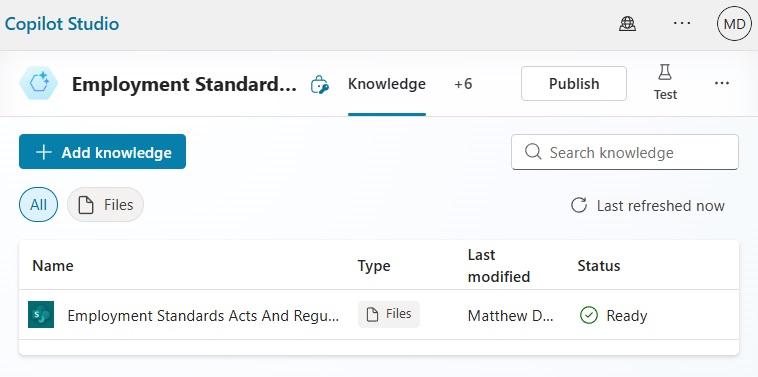Image resolution: width=758 pixels, height=377 pixels.
Task: Open the MD account avatar
Action: click(734, 23)
